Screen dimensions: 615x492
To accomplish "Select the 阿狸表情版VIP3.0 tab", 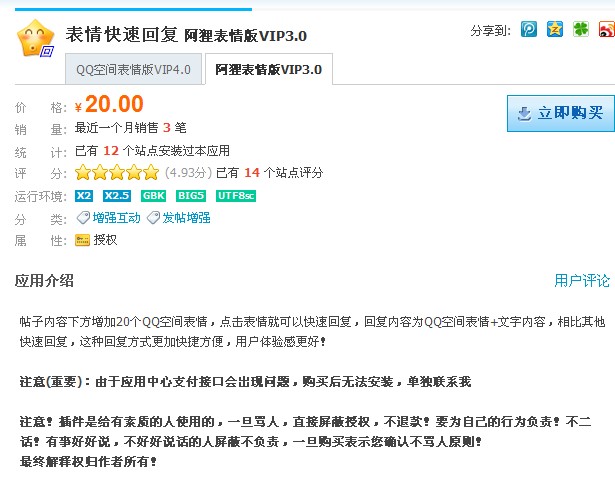I will point(268,70).
